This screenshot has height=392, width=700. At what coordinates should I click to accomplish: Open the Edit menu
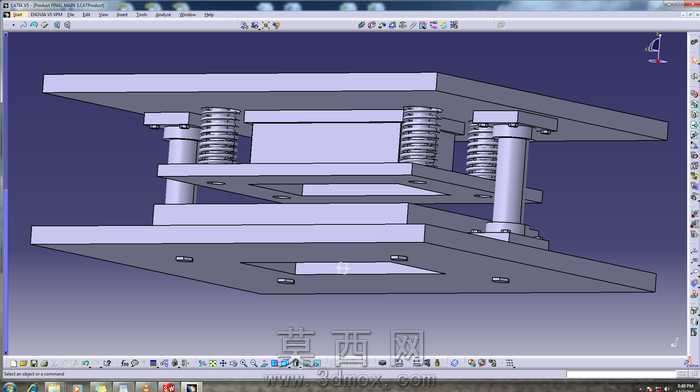click(87, 15)
